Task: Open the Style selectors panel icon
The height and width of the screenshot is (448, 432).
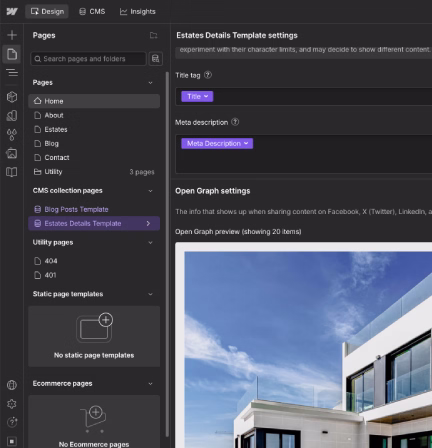Action: click(x=12, y=116)
